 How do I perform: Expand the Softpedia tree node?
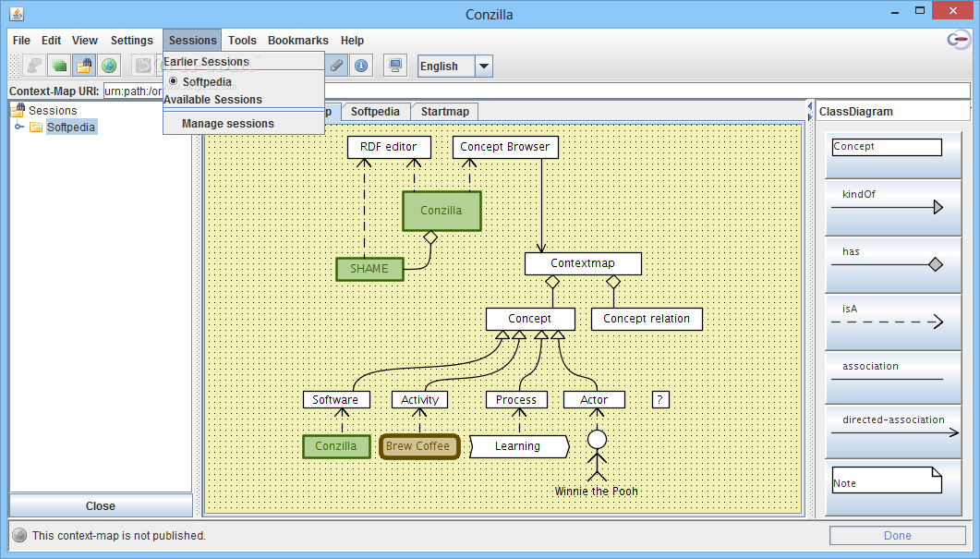click(19, 127)
